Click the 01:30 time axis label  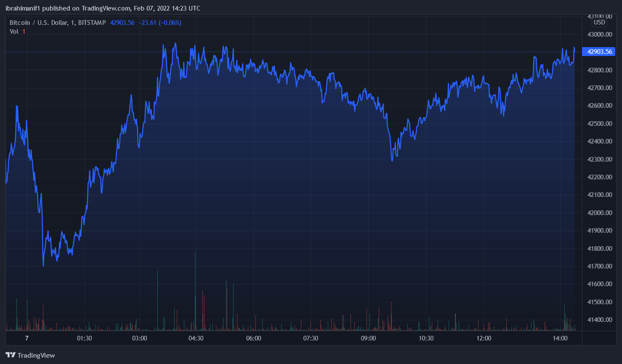(x=84, y=338)
